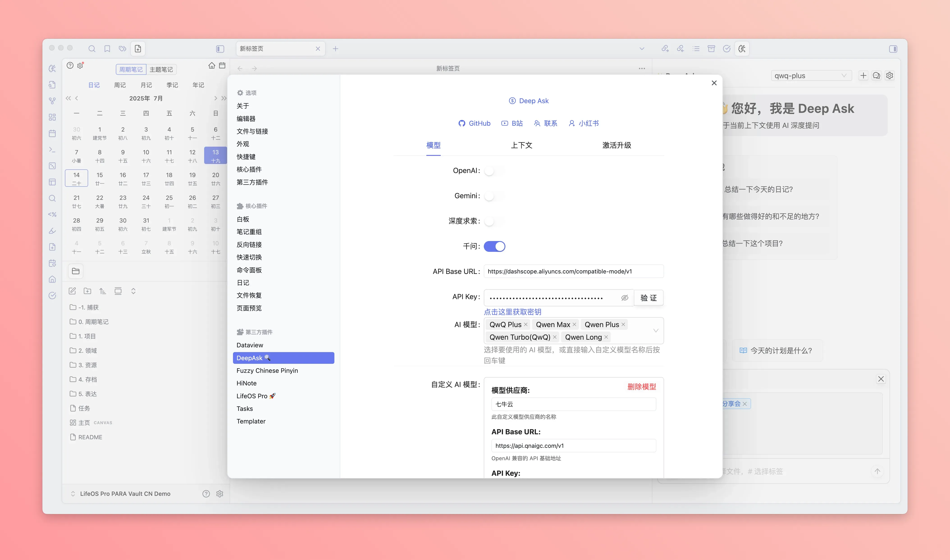
Task: Open the bookmarks icon in the top toolbar
Action: click(107, 49)
